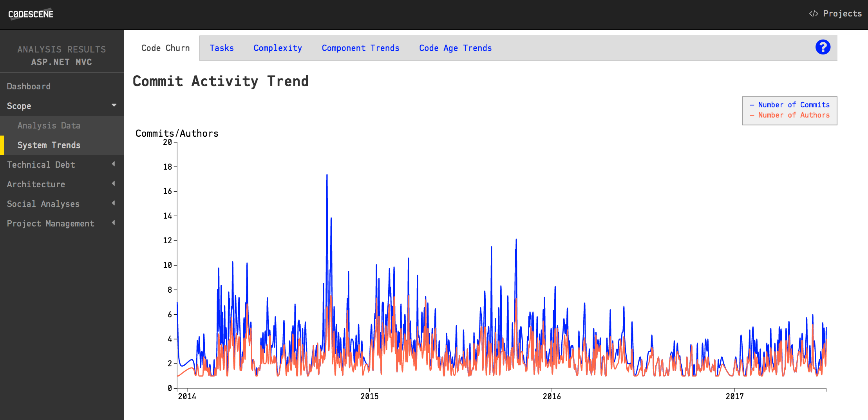Image resolution: width=868 pixels, height=420 pixels.
Task: Open the ASP.NET MVC project header
Action: pos(61,62)
